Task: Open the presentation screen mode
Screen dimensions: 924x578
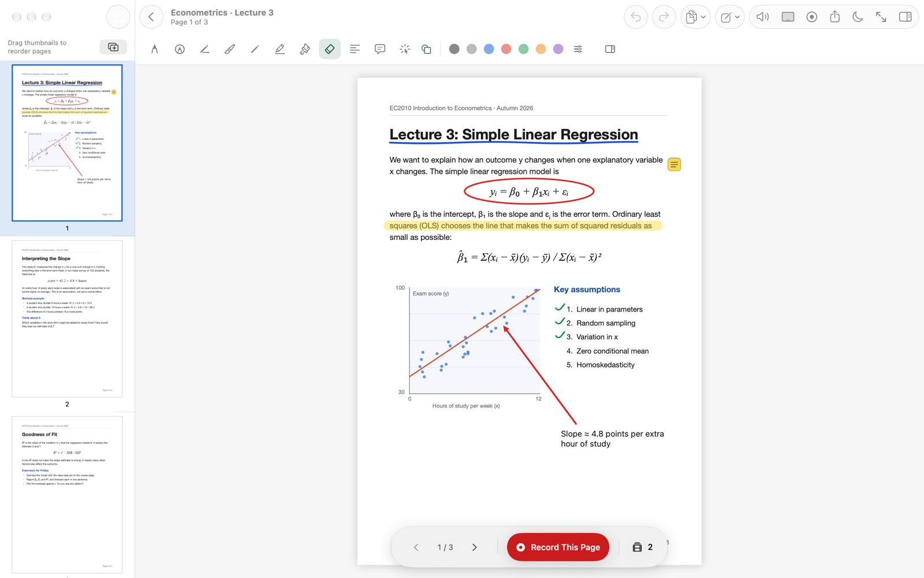Action: click(x=788, y=17)
